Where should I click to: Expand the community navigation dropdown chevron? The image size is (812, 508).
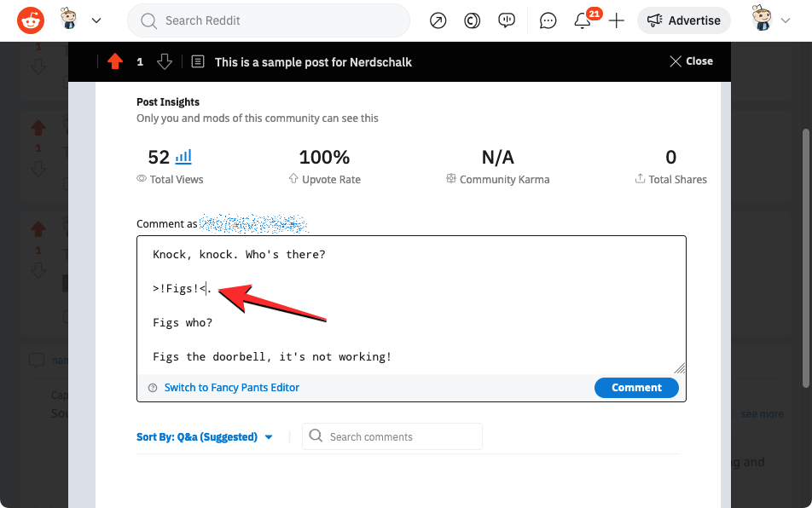click(x=96, y=20)
